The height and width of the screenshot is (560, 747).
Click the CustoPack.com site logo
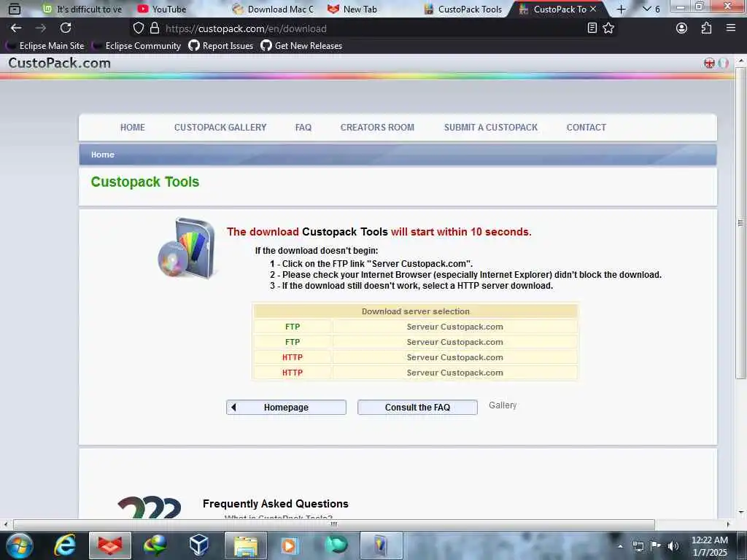[60, 63]
